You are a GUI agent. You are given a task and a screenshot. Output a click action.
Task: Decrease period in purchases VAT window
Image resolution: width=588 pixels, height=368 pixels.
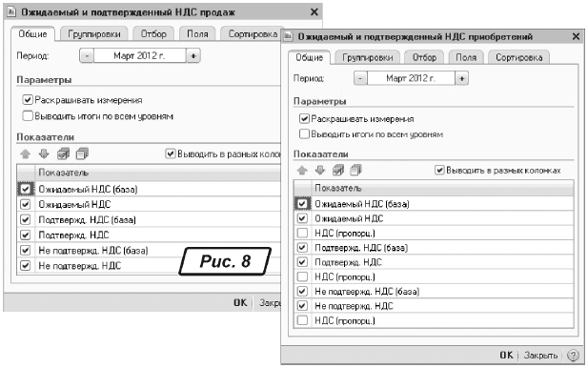[x=360, y=78]
